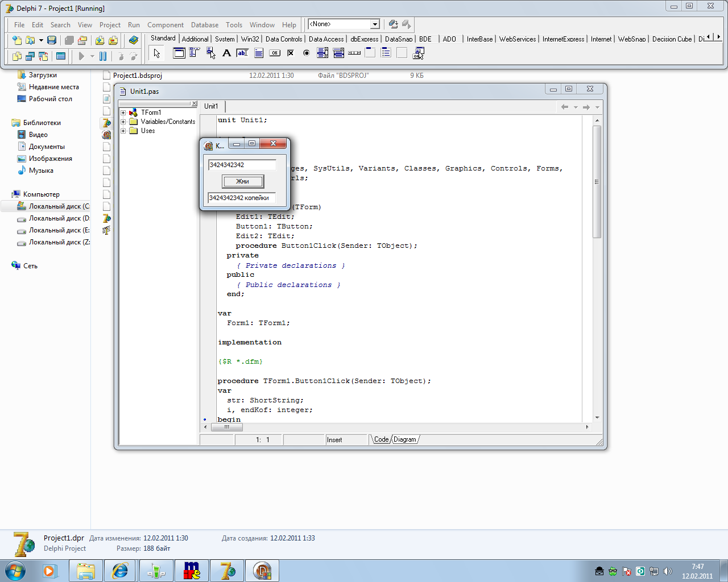This screenshot has height=582, width=728.
Task: Select the Label component in the palette
Action: 226,53
